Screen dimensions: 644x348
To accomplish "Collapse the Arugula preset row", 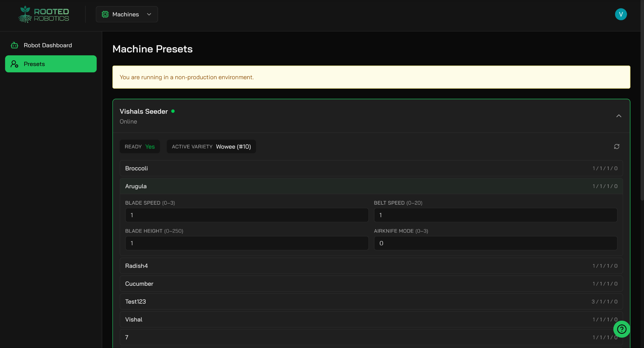I will pyautogui.click(x=371, y=186).
